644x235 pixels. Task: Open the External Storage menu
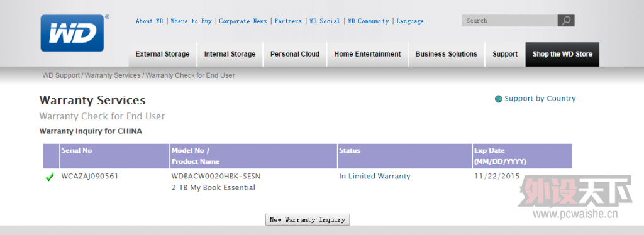(x=163, y=54)
